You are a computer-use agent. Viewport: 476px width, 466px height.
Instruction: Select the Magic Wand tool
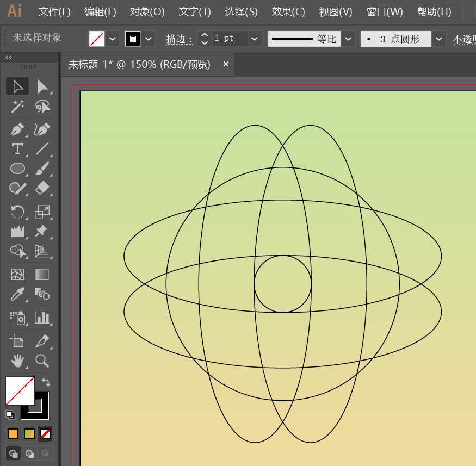[x=17, y=107]
